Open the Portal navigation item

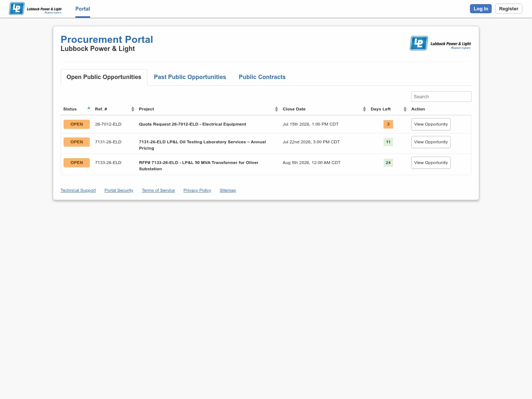coord(83,9)
